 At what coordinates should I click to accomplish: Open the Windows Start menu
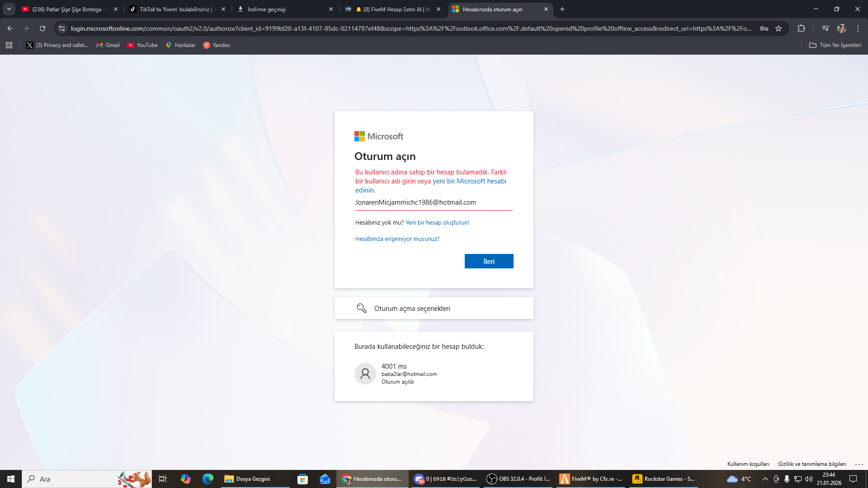[11, 479]
